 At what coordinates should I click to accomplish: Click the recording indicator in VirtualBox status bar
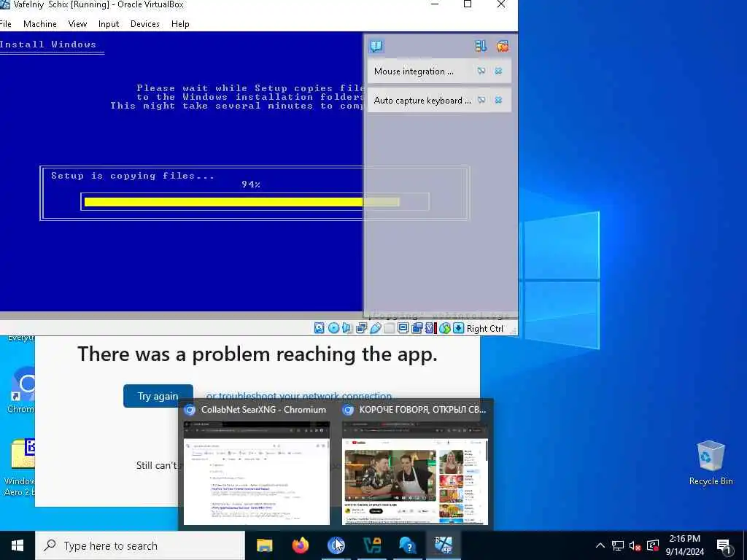417,327
